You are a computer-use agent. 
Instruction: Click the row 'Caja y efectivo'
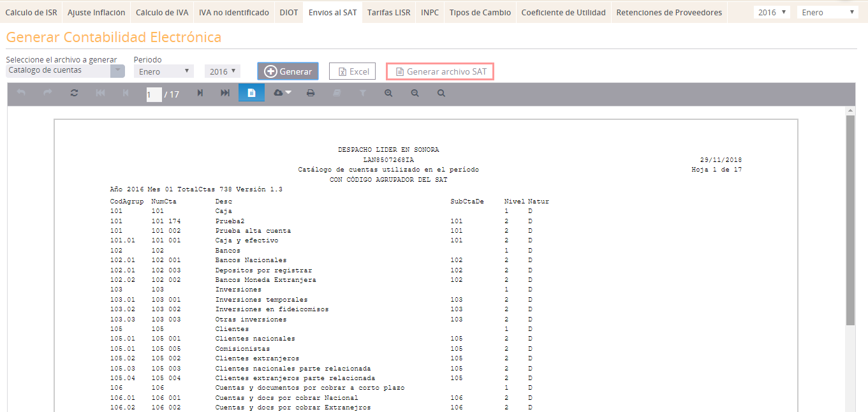point(329,240)
